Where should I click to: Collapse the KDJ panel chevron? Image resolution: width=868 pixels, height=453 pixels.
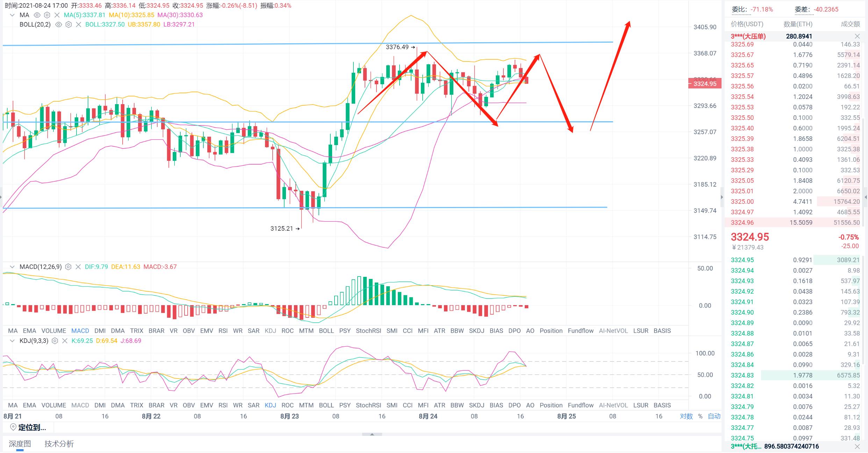pos(12,341)
